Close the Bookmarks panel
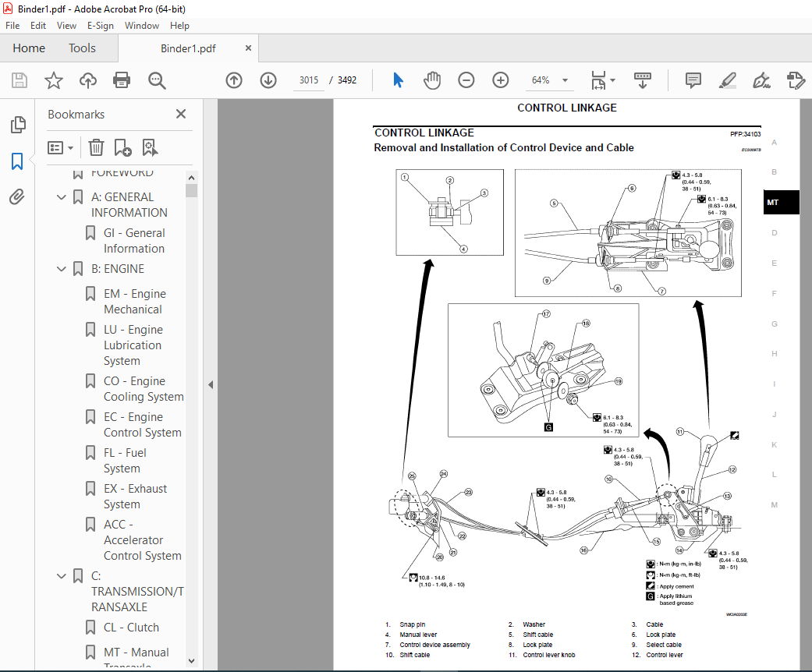This screenshot has width=812, height=672. click(x=181, y=114)
